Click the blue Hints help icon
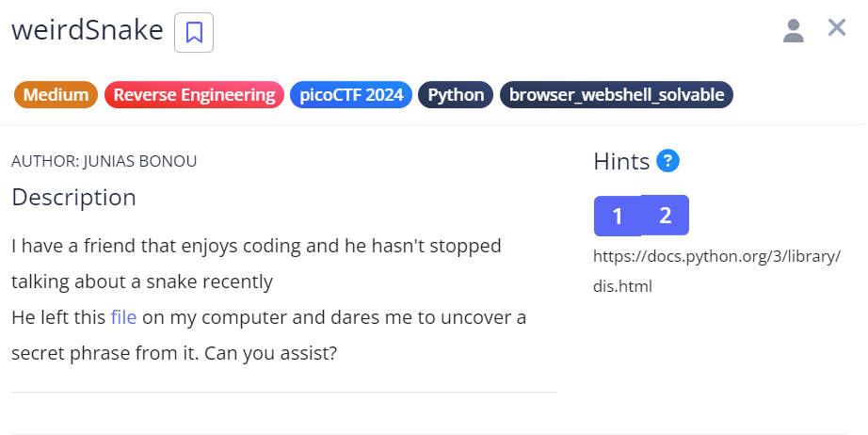 click(668, 161)
